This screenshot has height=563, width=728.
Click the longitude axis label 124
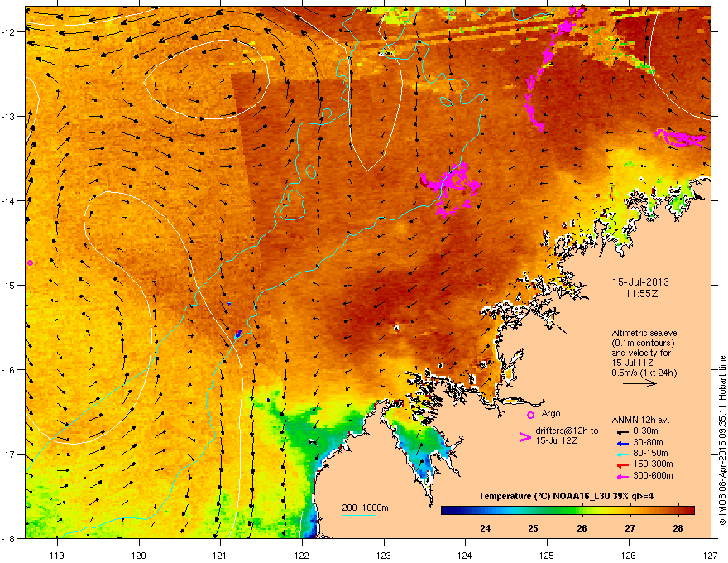coord(465,556)
